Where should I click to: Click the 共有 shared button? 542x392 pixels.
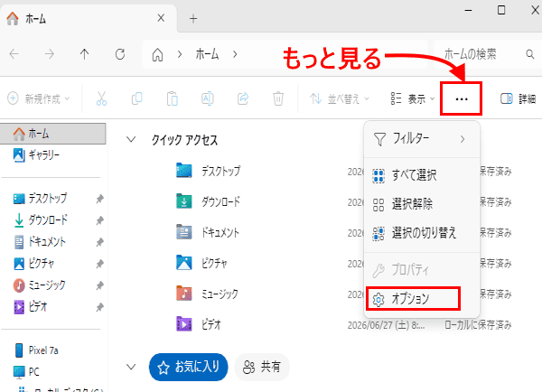coord(262,367)
